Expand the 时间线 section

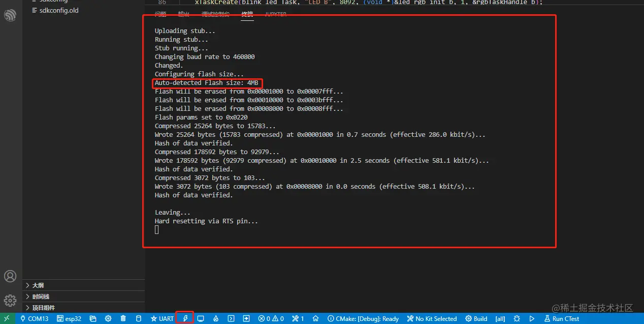click(x=84, y=297)
